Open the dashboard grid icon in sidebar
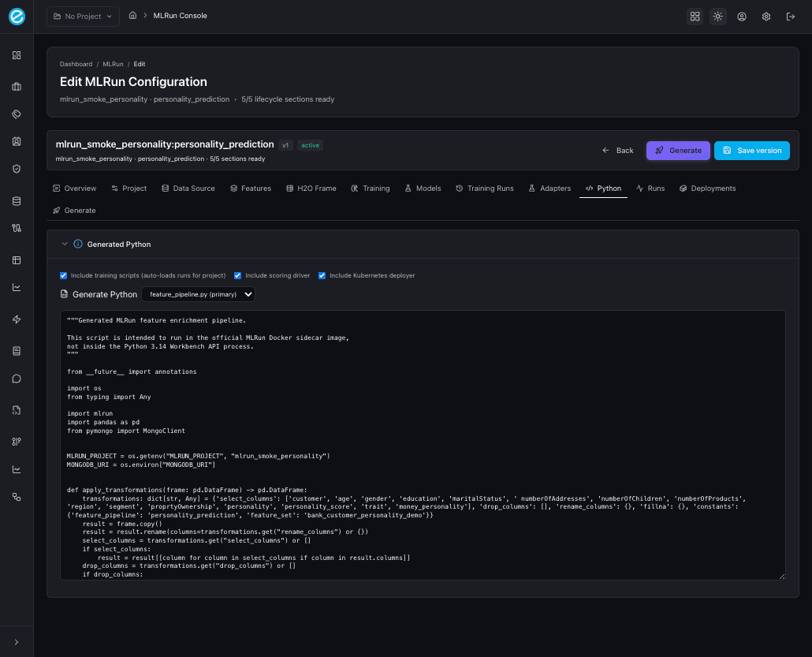Viewport: 812px width, 657px height. (16, 55)
